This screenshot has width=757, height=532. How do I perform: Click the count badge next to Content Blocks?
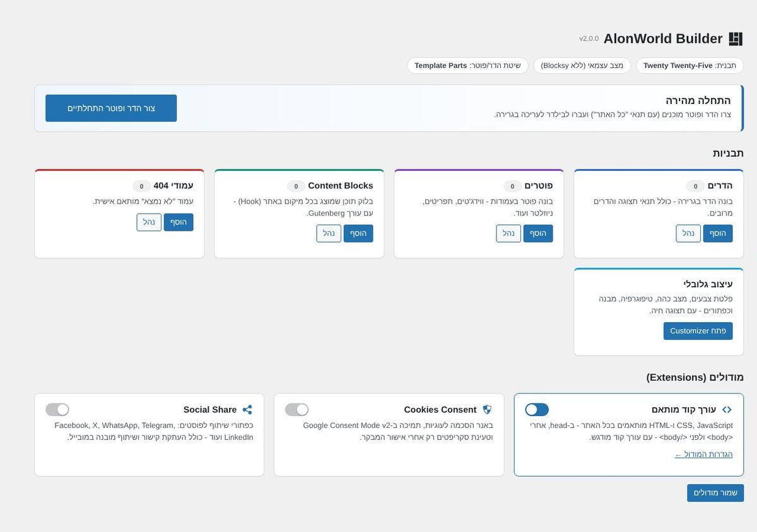coord(296,187)
